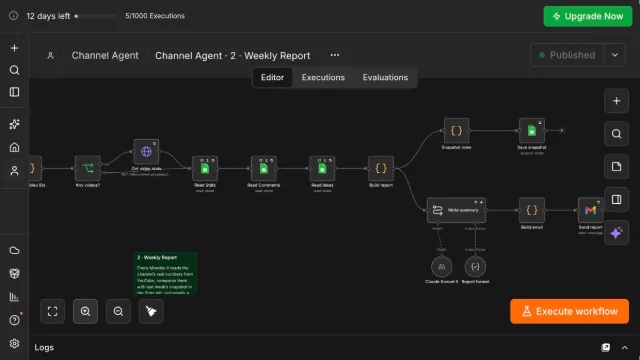Click the 5/1000 Executions text
This screenshot has height=360, width=640.
[155, 16]
